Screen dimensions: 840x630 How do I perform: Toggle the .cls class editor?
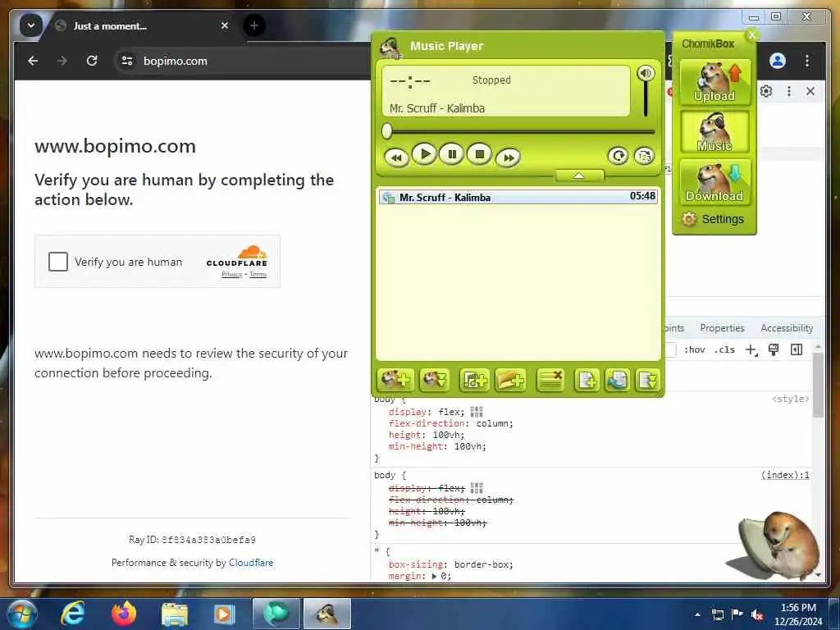(725, 349)
